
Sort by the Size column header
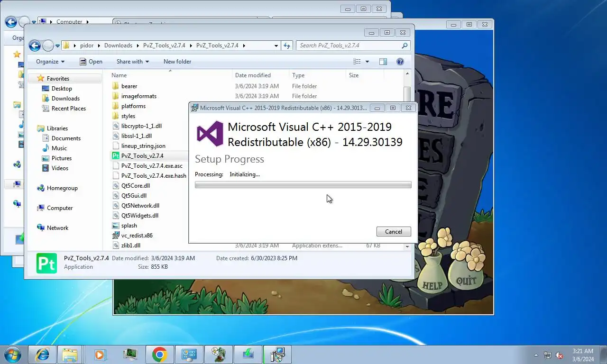click(x=354, y=75)
